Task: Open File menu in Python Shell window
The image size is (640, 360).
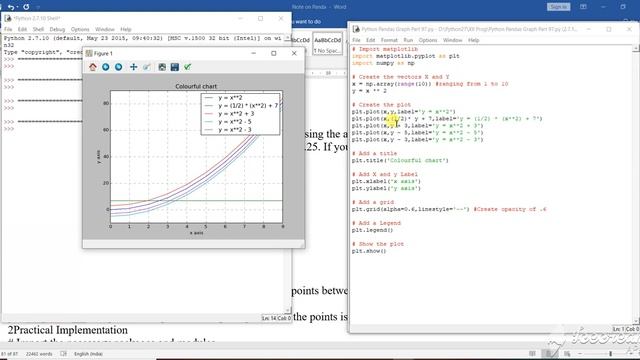Action: (8, 29)
